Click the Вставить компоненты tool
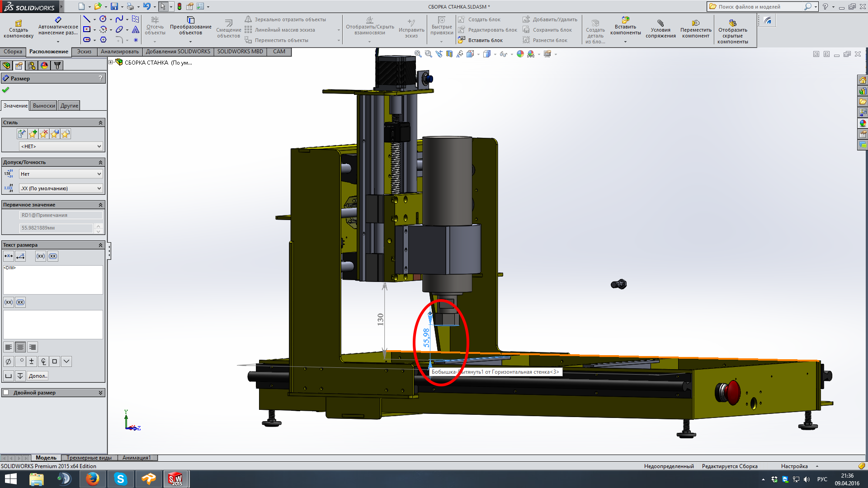Image resolution: width=868 pixels, height=488 pixels. pos(625,26)
